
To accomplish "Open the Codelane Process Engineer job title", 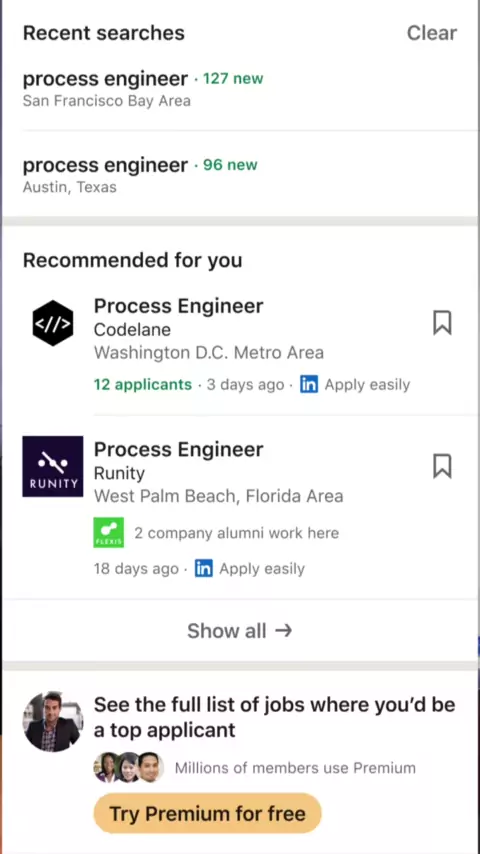I will [179, 306].
